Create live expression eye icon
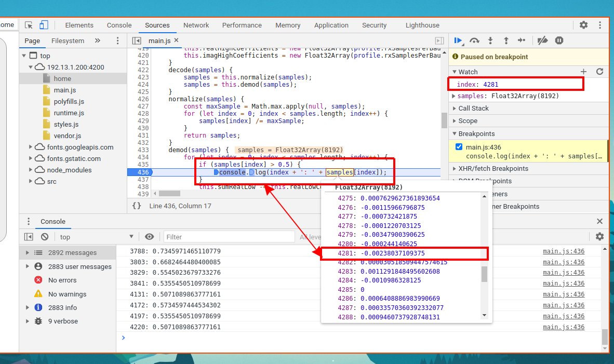This screenshot has height=364, width=614. (x=149, y=237)
